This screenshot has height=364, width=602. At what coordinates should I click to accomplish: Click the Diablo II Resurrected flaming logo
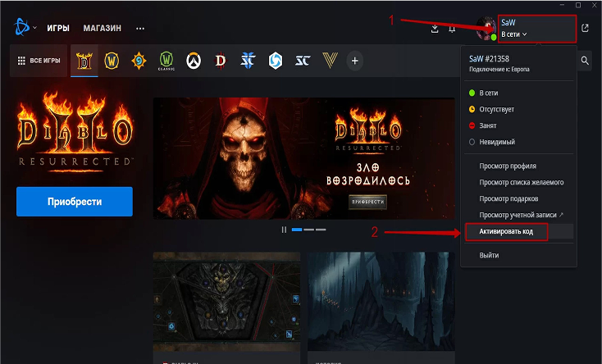[x=75, y=132]
